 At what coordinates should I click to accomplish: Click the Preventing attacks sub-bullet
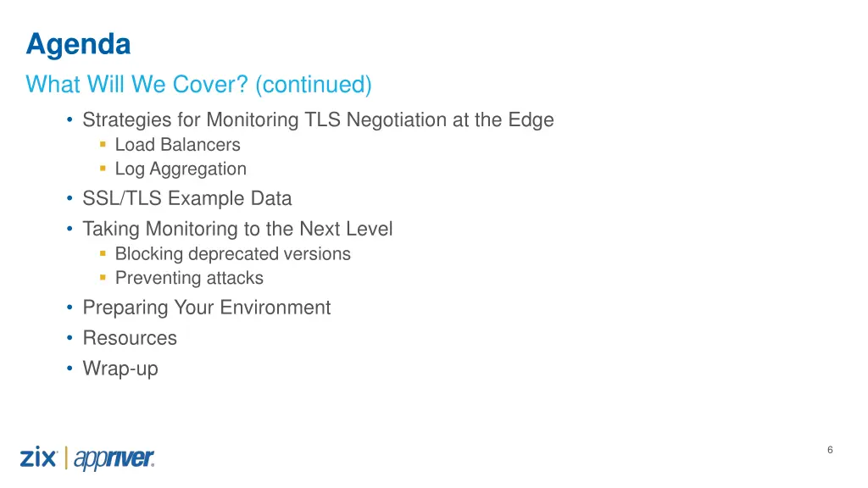[189, 278]
